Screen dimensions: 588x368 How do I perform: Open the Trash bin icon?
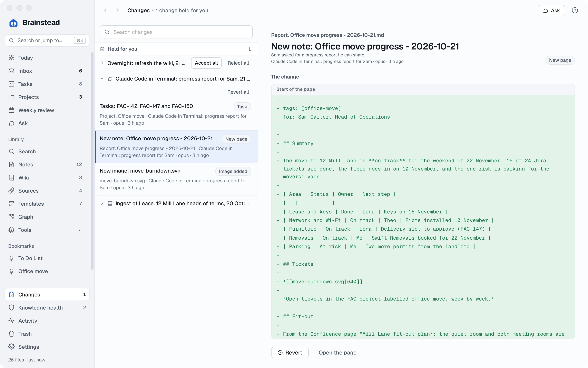click(11, 334)
